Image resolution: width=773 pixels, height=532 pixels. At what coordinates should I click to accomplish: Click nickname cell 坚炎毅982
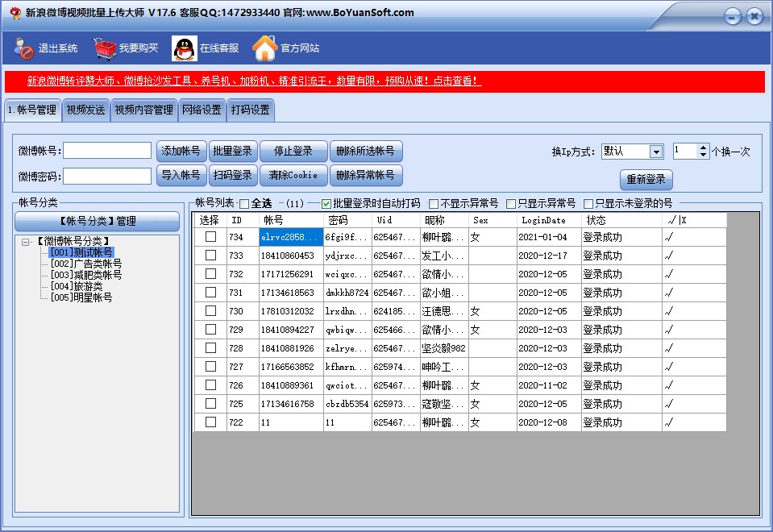point(443,348)
